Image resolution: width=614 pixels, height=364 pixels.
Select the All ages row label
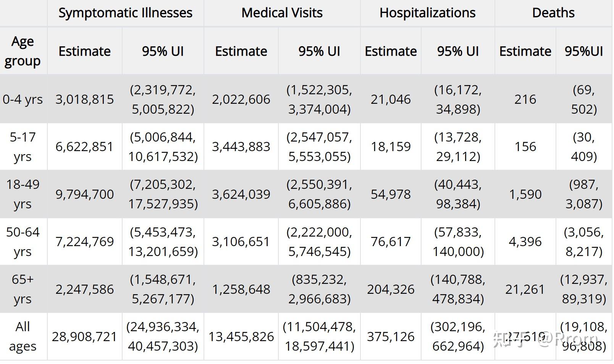coord(23,337)
